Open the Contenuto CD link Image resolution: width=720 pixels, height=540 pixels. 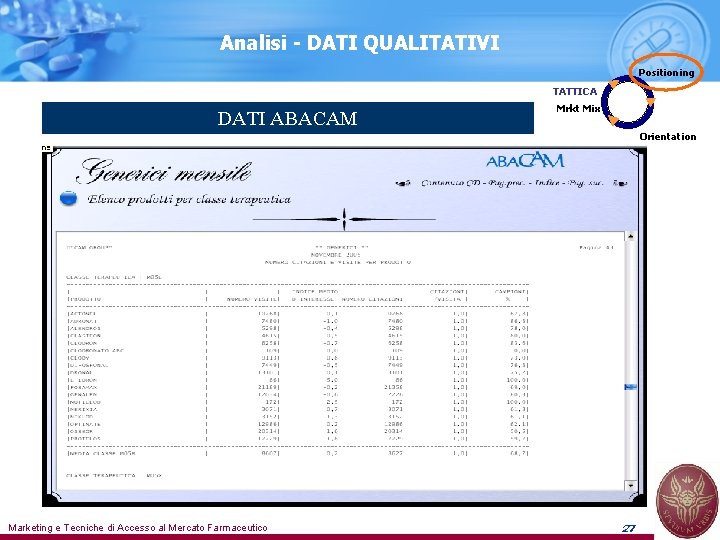(x=450, y=183)
